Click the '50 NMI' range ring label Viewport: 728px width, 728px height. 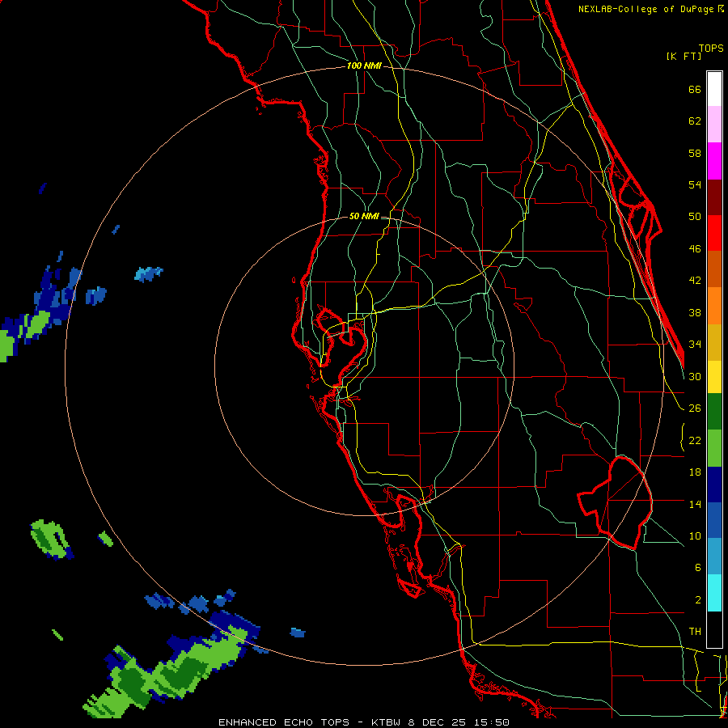(364, 216)
